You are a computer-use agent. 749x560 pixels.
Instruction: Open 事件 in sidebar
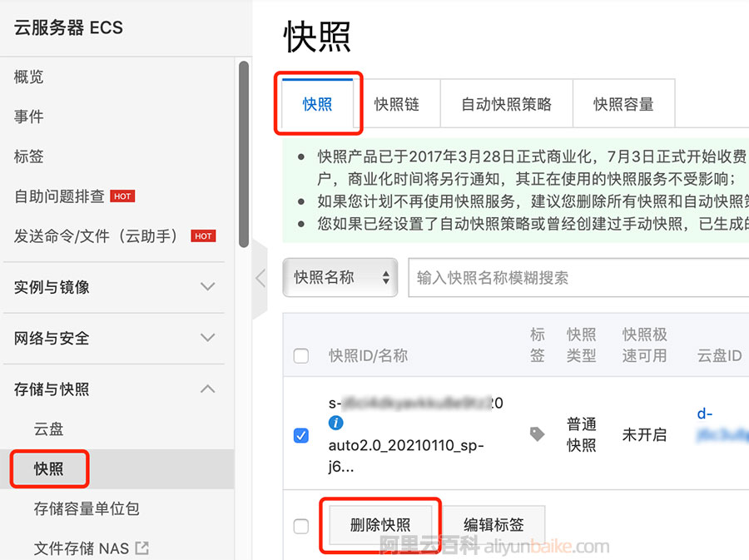tap(28, 116)
